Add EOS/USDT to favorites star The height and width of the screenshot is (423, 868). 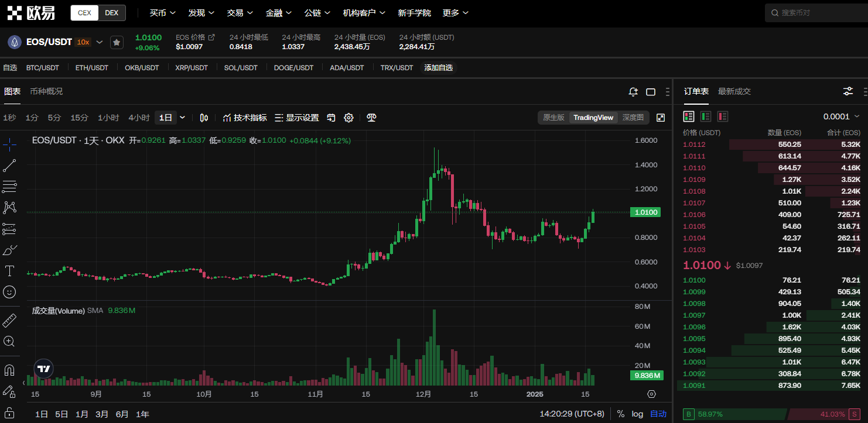click(117, 42)
